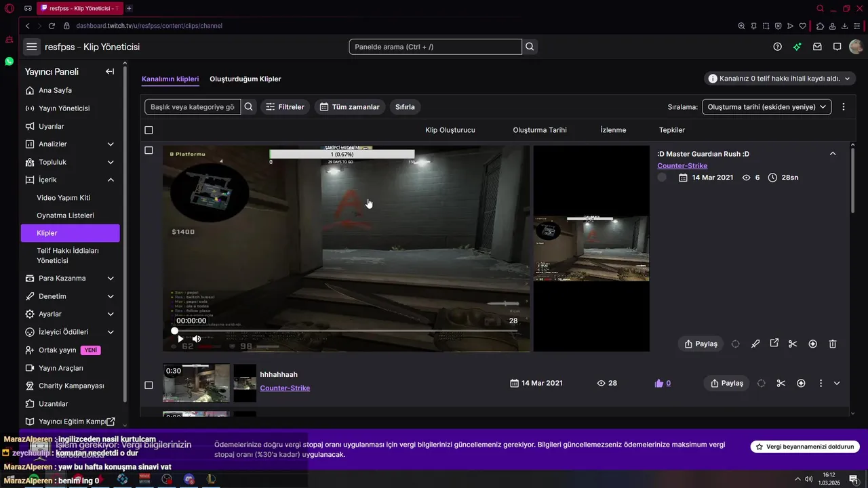
Task: Click scissors icon on Master Guardian Rush clip
Action: point(793,344)
